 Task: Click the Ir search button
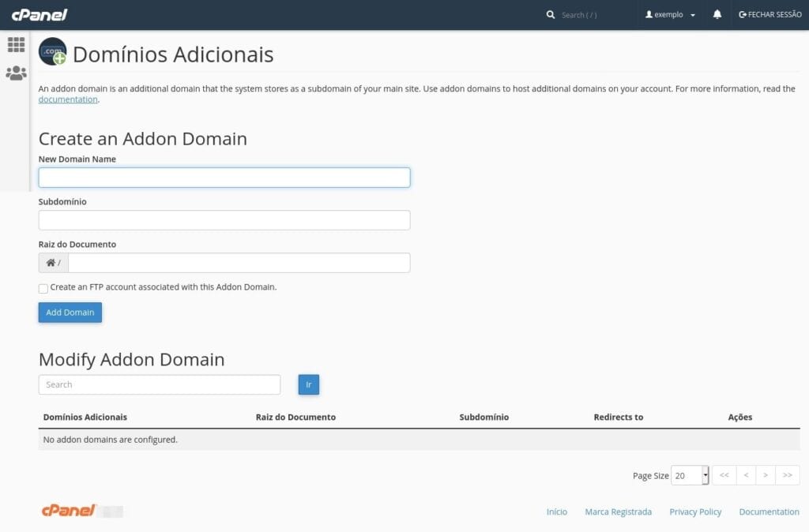click(309, 384)
